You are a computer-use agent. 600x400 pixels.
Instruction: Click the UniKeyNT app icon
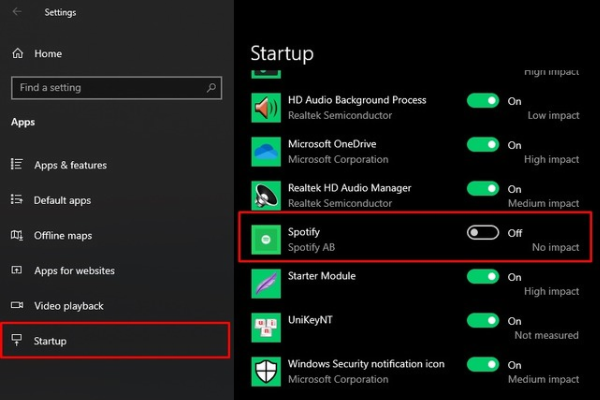(266, 328)
